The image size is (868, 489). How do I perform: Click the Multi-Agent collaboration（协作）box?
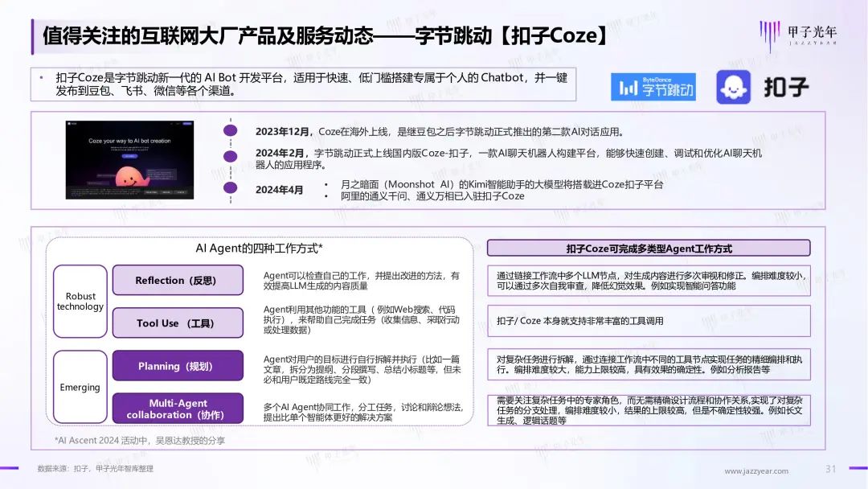coord(178,409)
